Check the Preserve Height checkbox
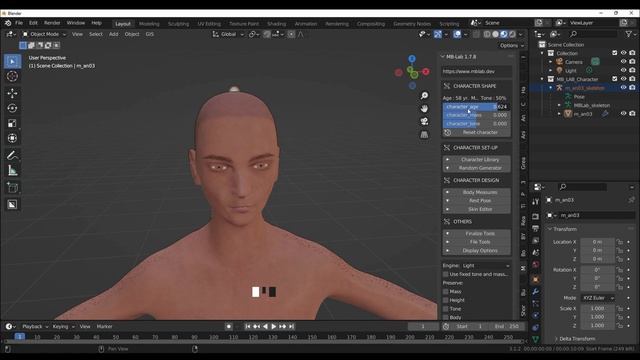The width and height of the screenshot is (640, 360). (446, 300)
